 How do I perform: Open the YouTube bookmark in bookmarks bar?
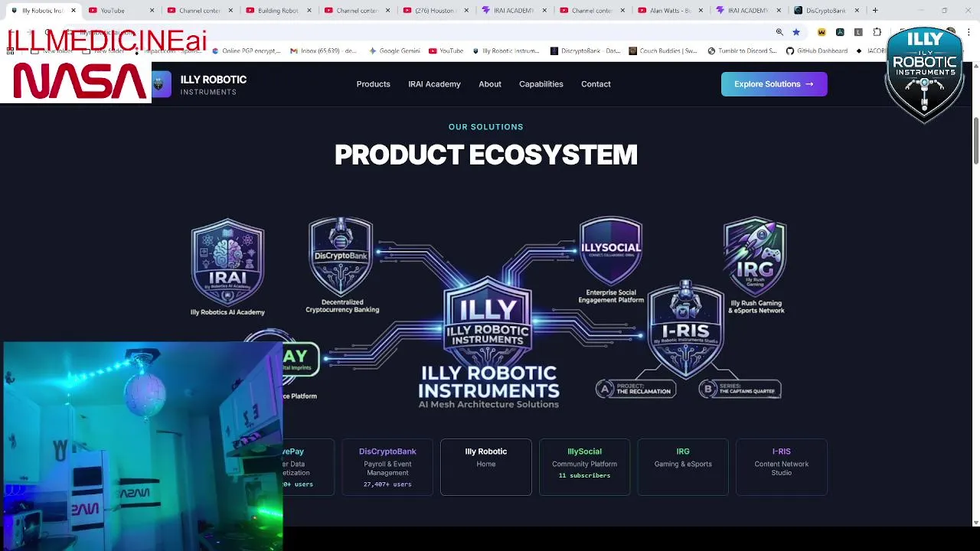coord(446,51)
